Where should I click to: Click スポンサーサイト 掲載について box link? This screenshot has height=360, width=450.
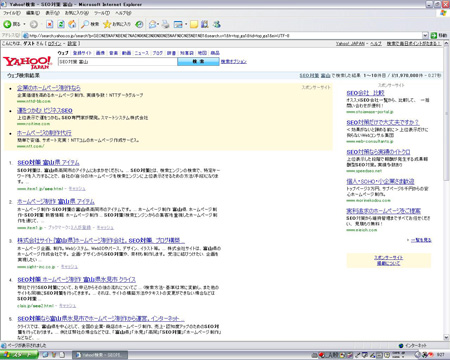388,261
